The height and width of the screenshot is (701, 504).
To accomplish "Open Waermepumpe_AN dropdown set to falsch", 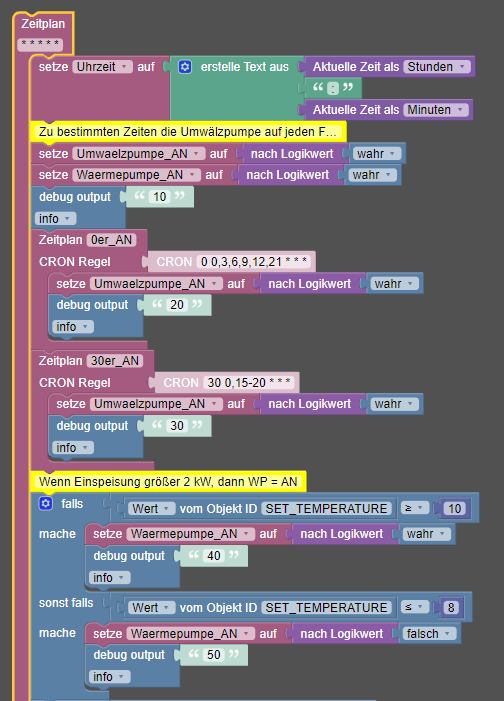I will (x=191, y=633).
